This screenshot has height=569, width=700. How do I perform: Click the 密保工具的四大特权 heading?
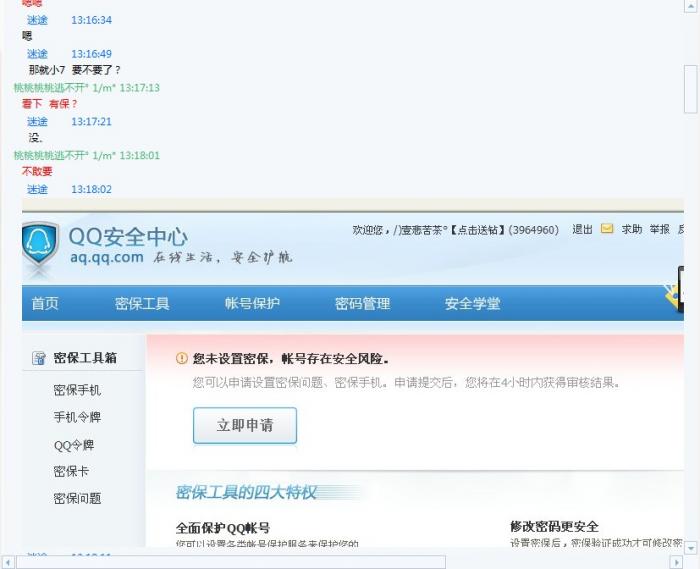(246, 493)
